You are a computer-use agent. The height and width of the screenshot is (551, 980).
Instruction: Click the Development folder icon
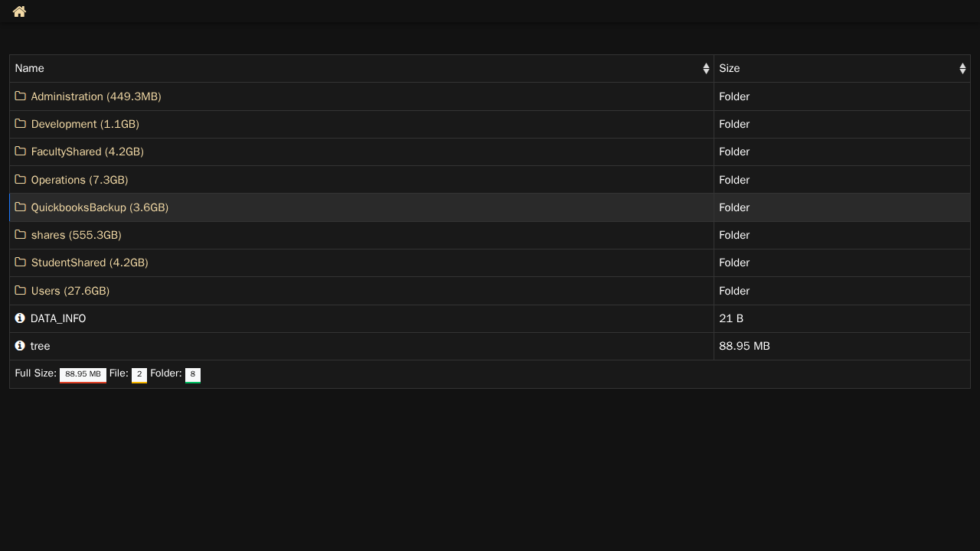(21, 124)
